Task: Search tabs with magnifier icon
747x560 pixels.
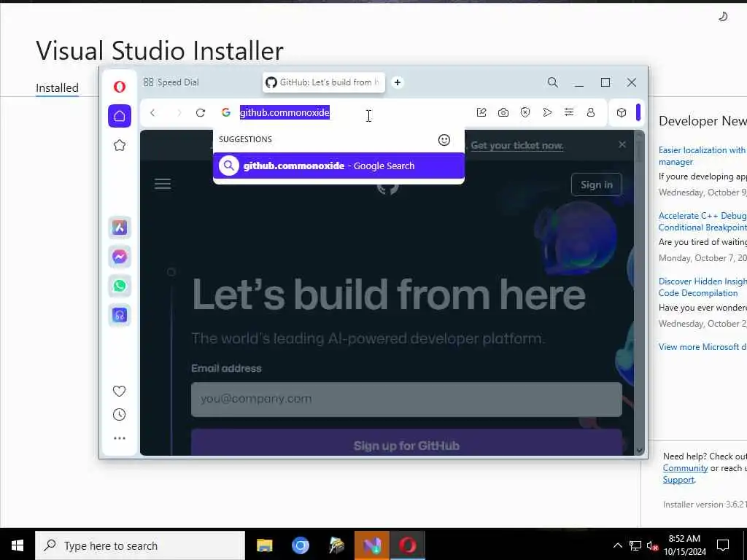Action: pyautogui.click(x=553, y=82)
